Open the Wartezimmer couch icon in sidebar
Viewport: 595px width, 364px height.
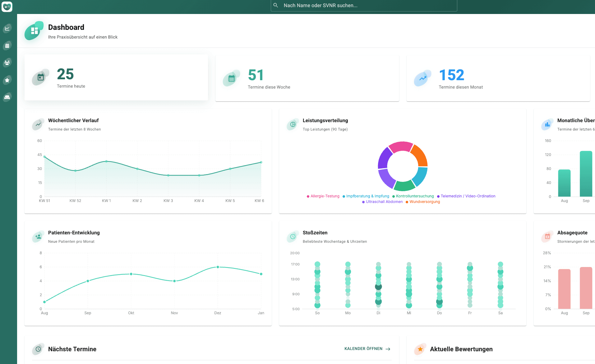click(x=7, y=97)
